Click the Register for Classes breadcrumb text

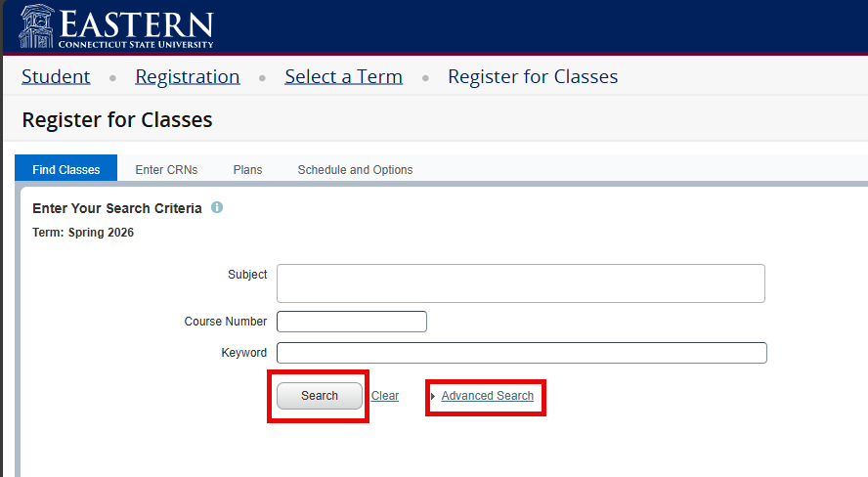click(533, 76)
